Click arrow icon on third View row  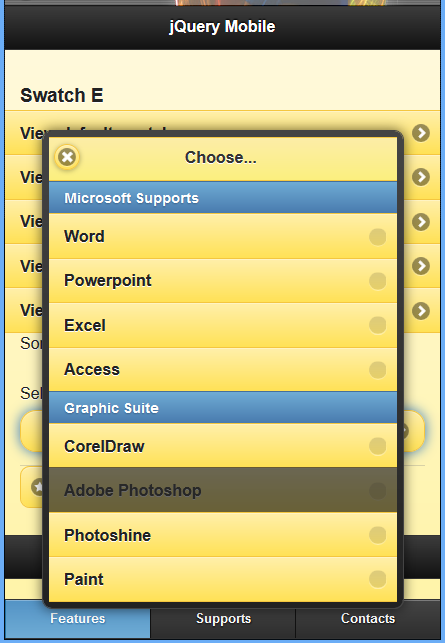pos(421,222)
